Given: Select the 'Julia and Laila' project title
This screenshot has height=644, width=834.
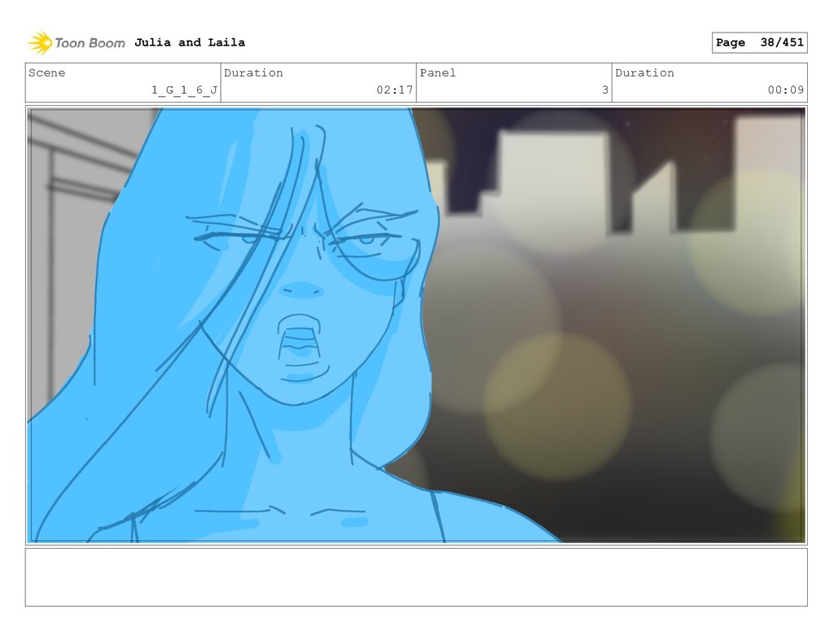Looking at the screenshot, I should [x=190, y=42].
